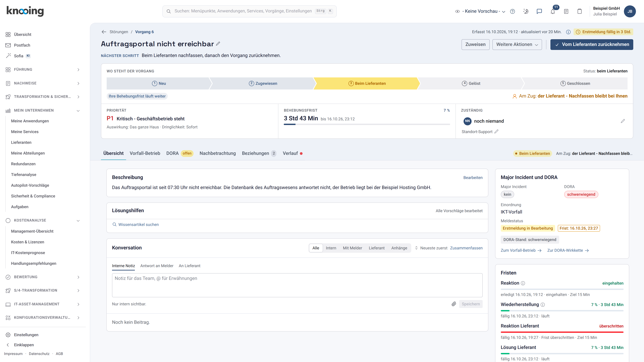Focus the global search field
This screenshot has height=362, width=644.
tap(249, 11)
